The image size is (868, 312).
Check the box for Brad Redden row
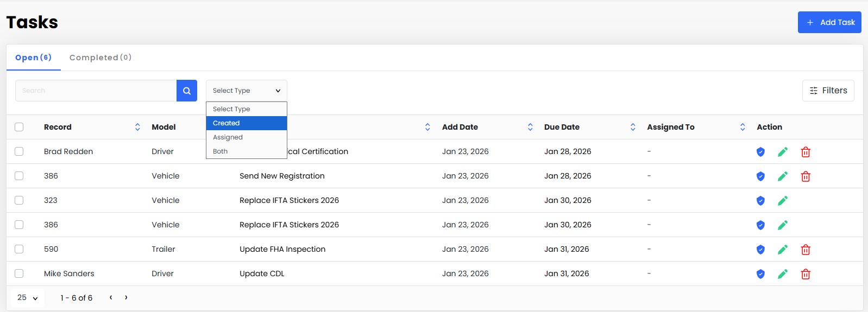19,151
